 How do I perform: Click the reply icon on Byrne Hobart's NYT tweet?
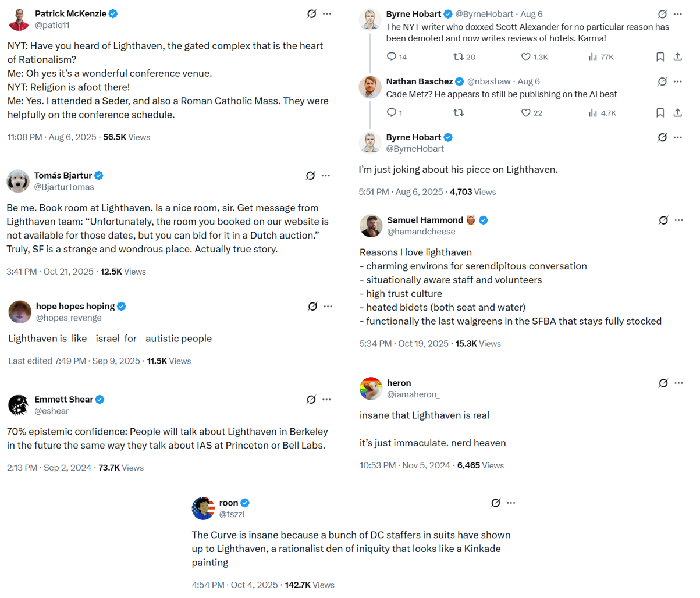[392, 56]
